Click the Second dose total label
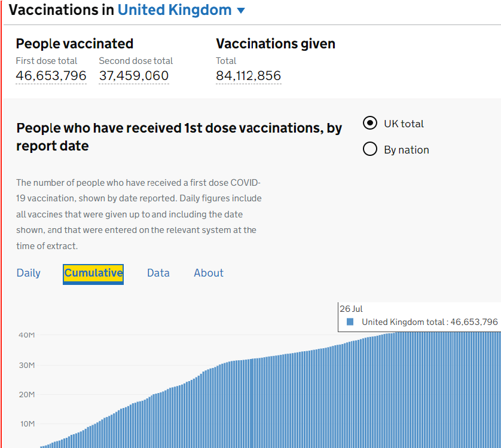Viewport: 501px width, 448px height. (x=136, y=61)
